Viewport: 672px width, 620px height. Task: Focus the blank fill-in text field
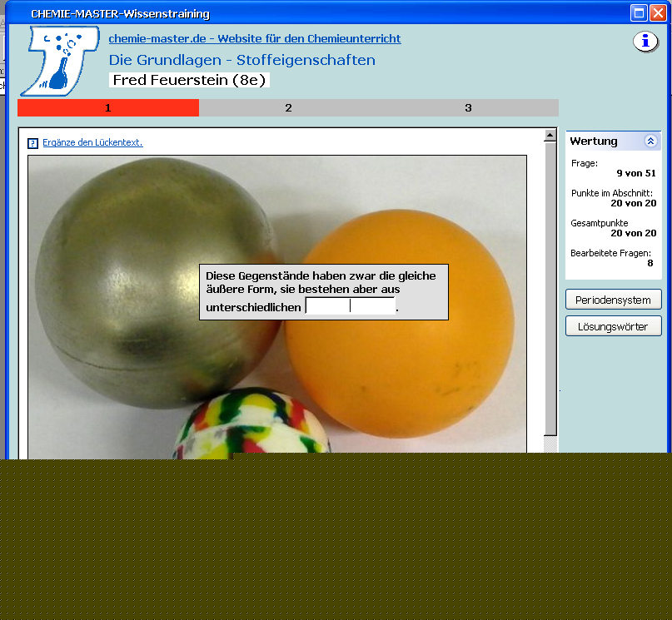(x=350, y=306)
